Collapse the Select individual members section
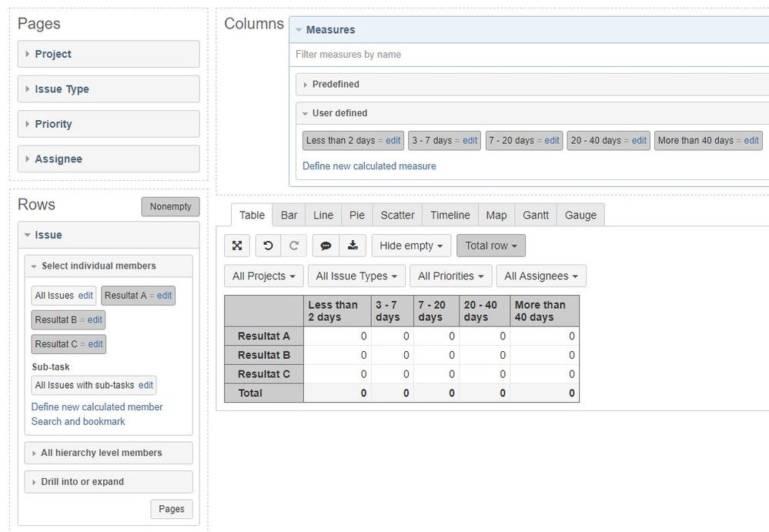This screenshot has height=532, width=769. [x=109, y=266]
